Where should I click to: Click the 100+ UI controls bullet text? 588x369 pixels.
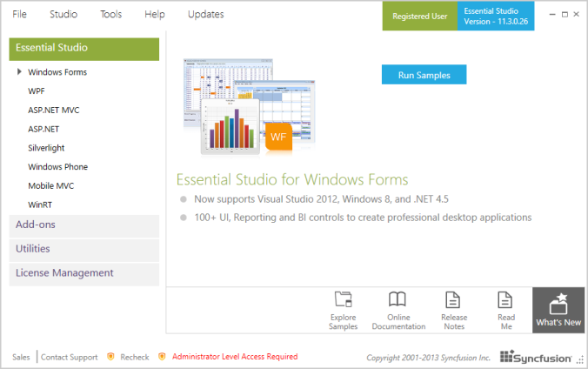(x=363, y=218)
